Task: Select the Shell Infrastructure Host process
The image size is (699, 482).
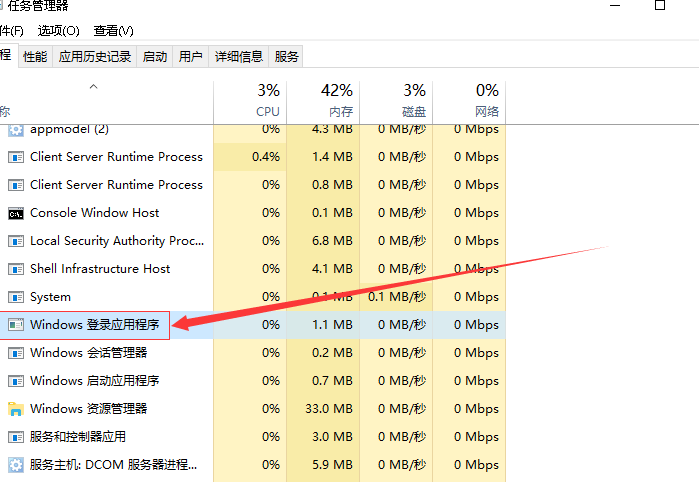Action: (x=100, y=269)
